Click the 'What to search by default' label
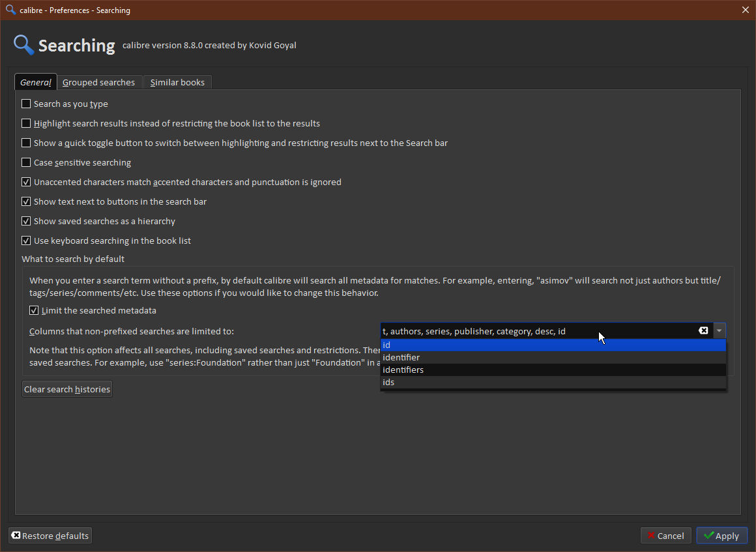Image resolution: width=756 pixels, height=552 pixels. (73, 259)
